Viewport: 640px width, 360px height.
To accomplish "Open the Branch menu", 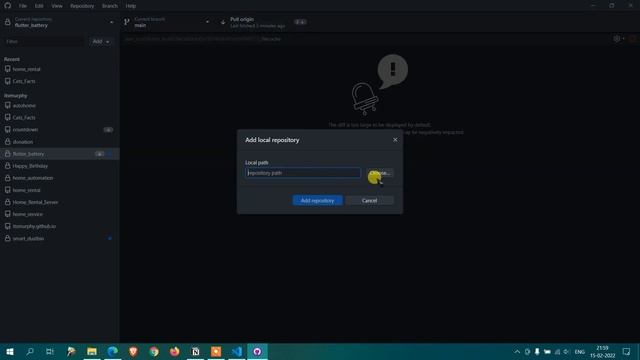I will pyautogui.click(x=110, y=6).
